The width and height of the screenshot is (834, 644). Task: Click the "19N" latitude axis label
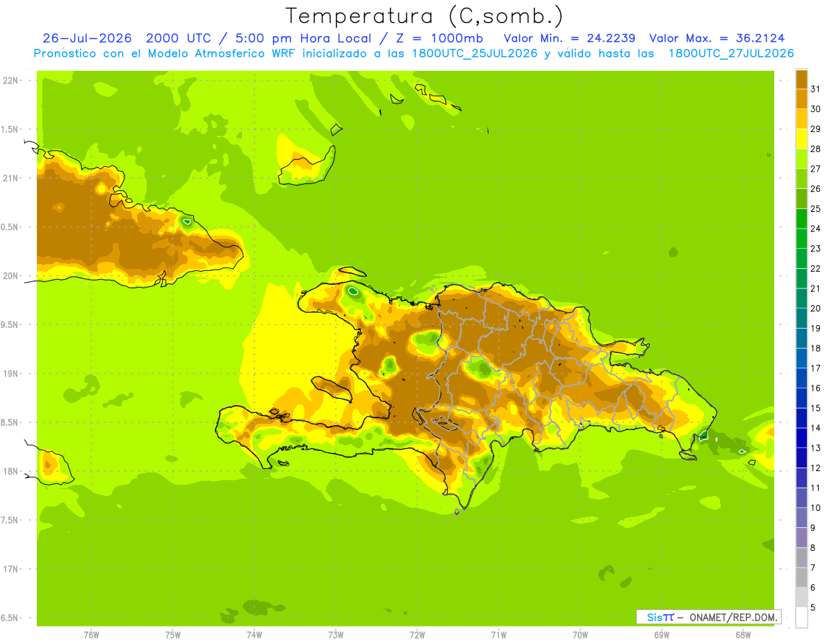pos(11,373)
